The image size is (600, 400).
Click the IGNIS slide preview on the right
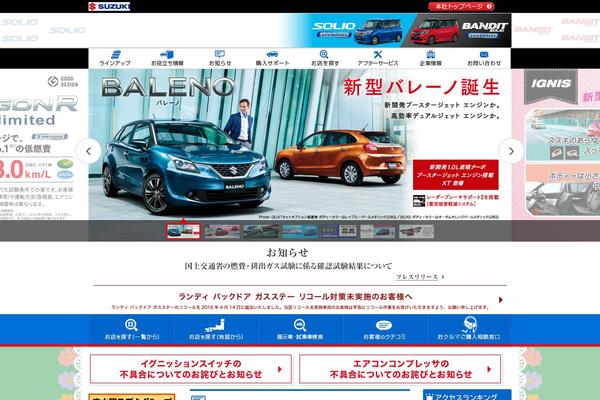(x=556, y=145)
